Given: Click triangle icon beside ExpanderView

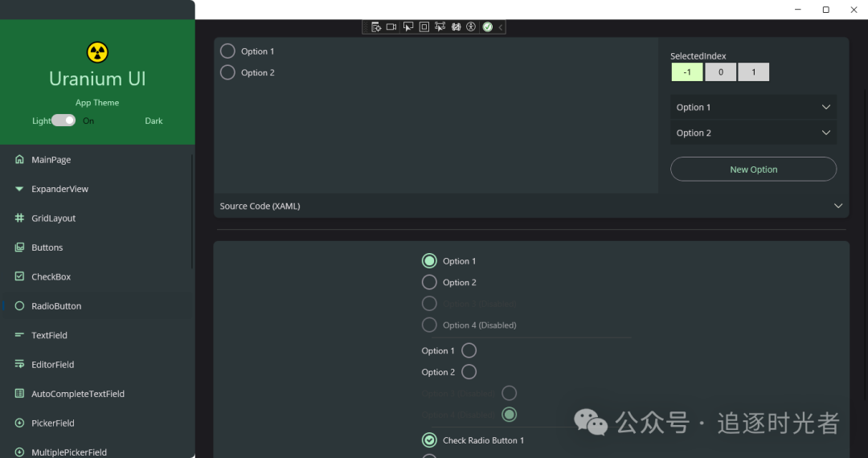Looking at the screenshot, I should pos(19,189).
